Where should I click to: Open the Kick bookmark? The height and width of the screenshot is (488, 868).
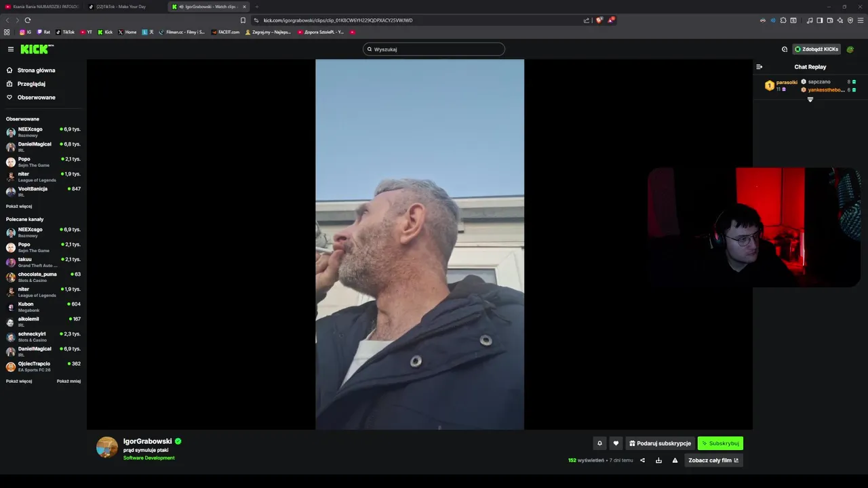pos(105,32)
